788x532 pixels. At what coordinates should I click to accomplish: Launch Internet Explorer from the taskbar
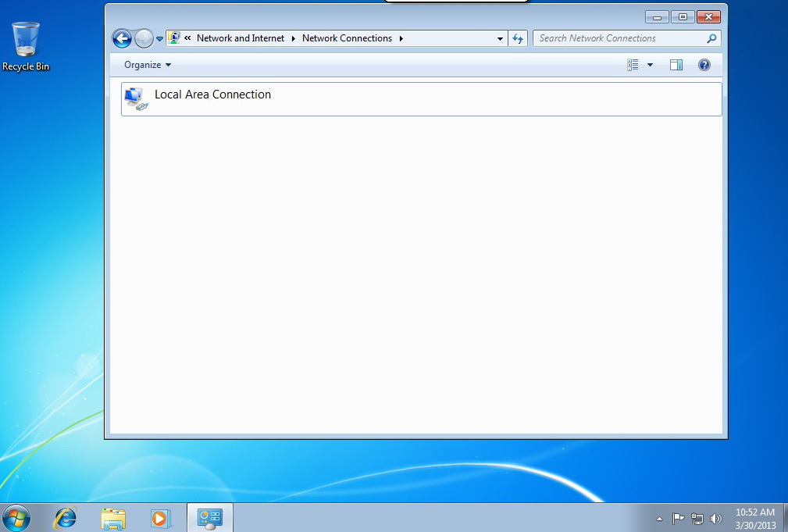(66, 518)
